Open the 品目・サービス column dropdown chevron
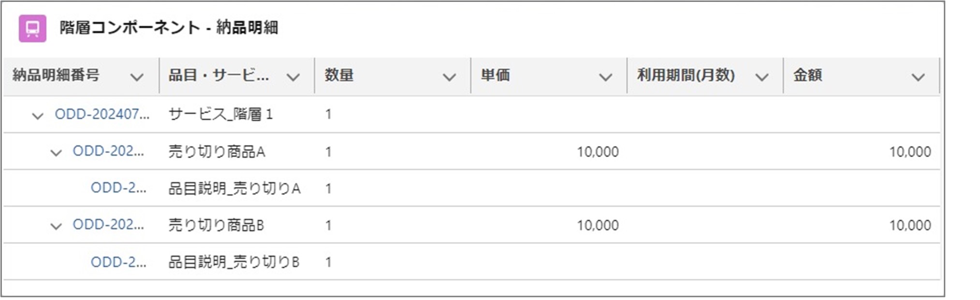This screenshot has width=980, height=300. [293, 77]
